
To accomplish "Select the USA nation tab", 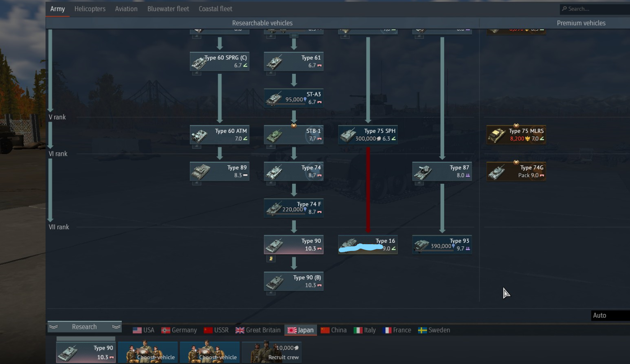I will [x=143, y=330].
